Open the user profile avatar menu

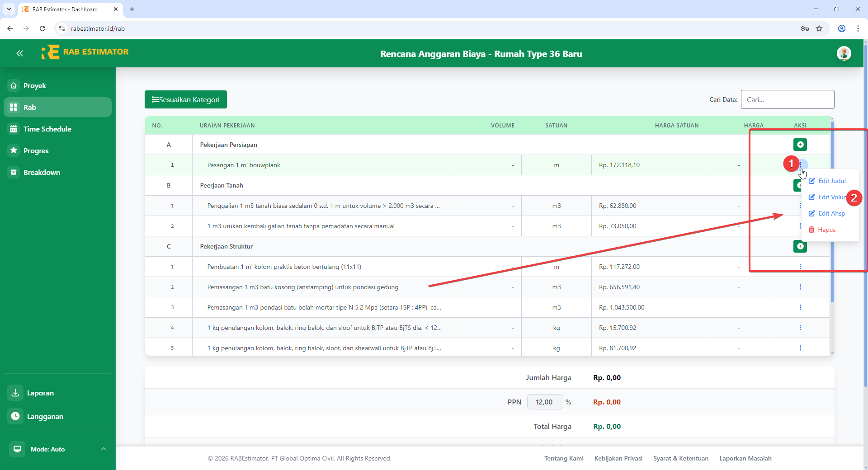tap(844, 53)
